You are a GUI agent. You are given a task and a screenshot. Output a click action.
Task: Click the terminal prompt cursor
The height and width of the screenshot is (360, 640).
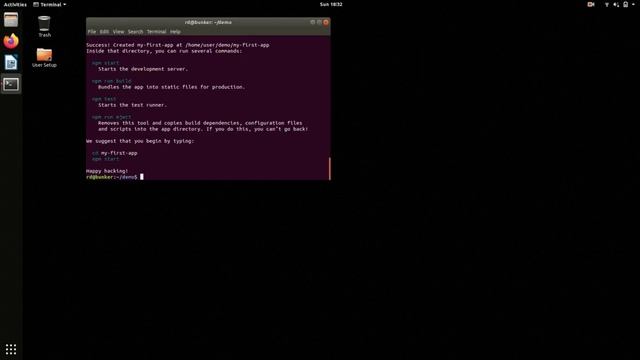[x=142, y=177]
